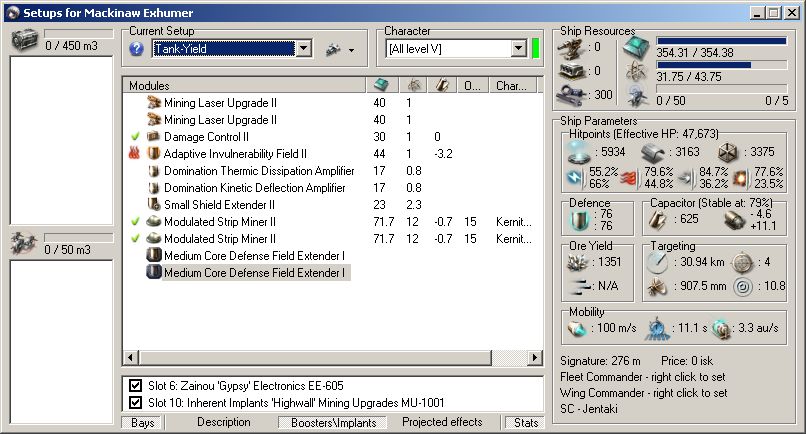The height and width of the screenshot is (434, 806).
Task: Click the modules list horizontal scrollbar thumb
Action: click(315, 357)
